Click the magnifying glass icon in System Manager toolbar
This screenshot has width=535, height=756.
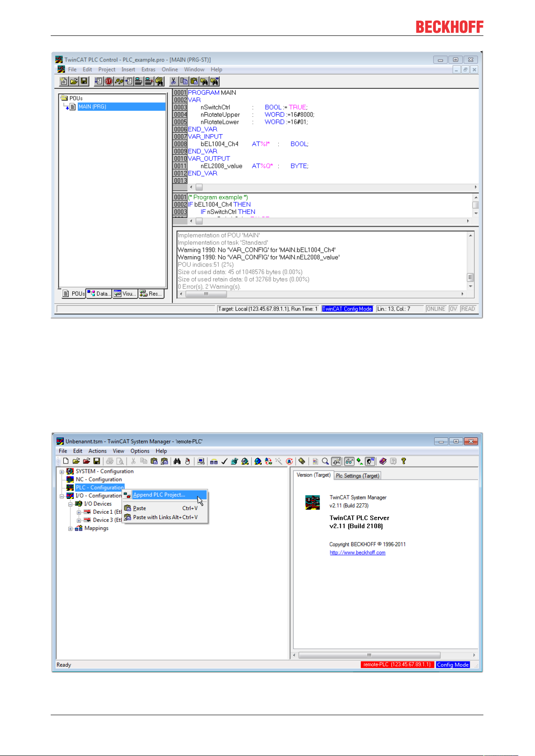325,461
